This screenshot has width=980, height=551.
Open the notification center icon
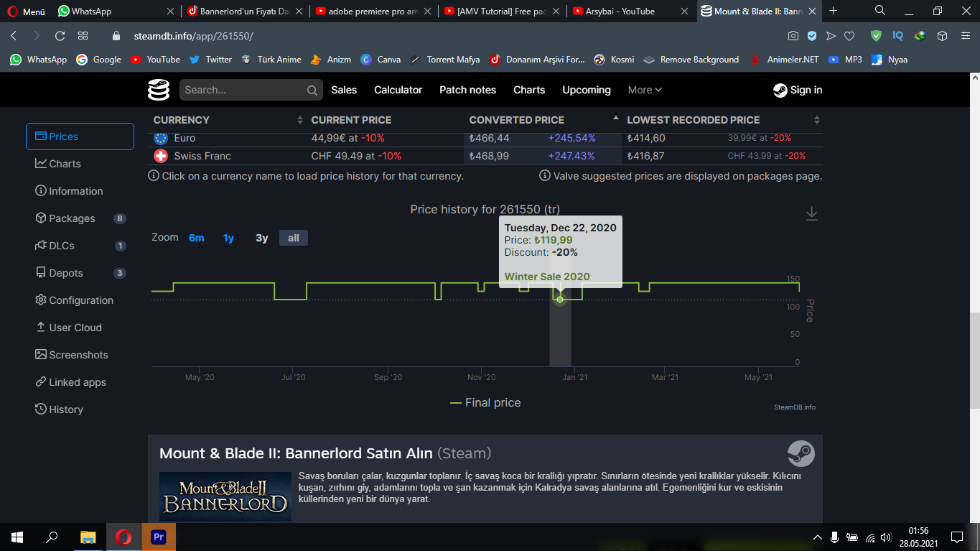pos(956,537)
